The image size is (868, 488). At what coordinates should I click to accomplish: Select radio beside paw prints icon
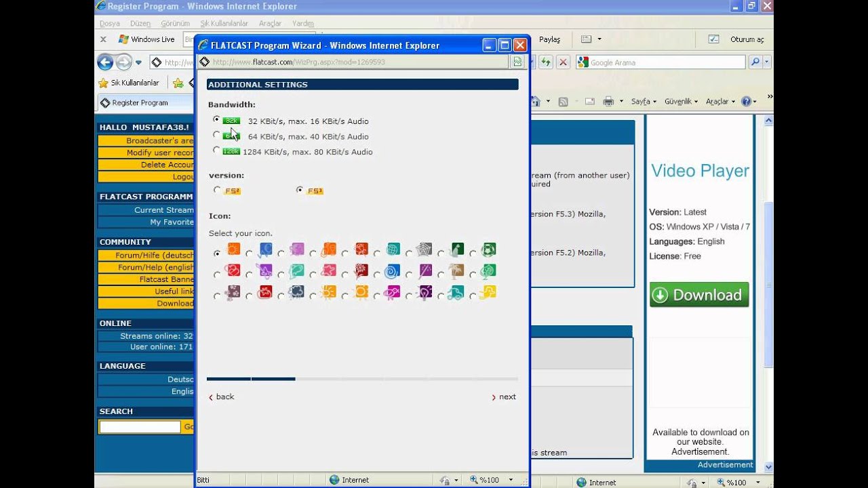coord(217,296)
